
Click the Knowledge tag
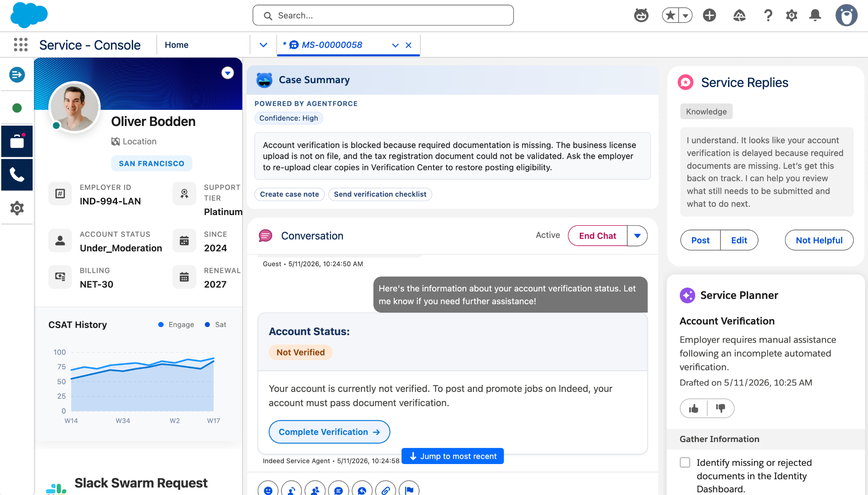(x=706, y=112)
